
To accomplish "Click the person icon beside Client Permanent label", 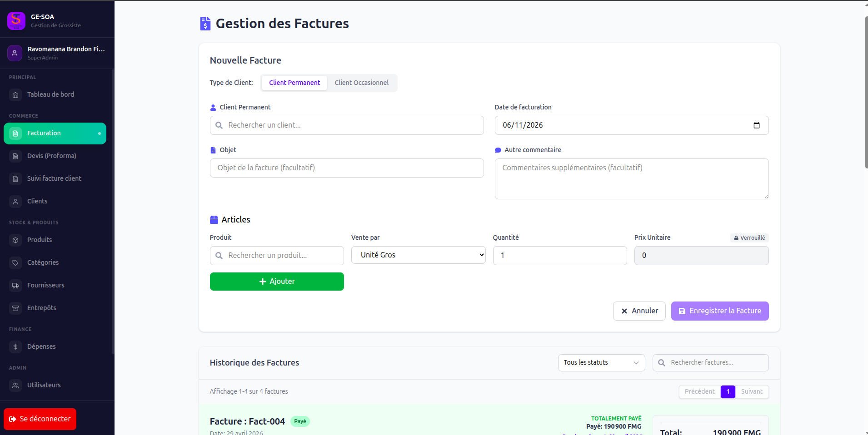I will click(213, 108).
